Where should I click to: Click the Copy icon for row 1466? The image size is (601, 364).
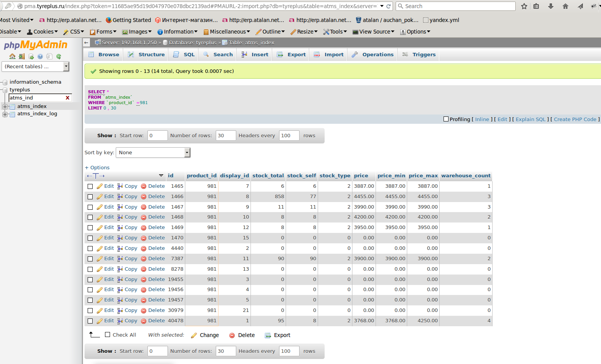pos(120,197)
